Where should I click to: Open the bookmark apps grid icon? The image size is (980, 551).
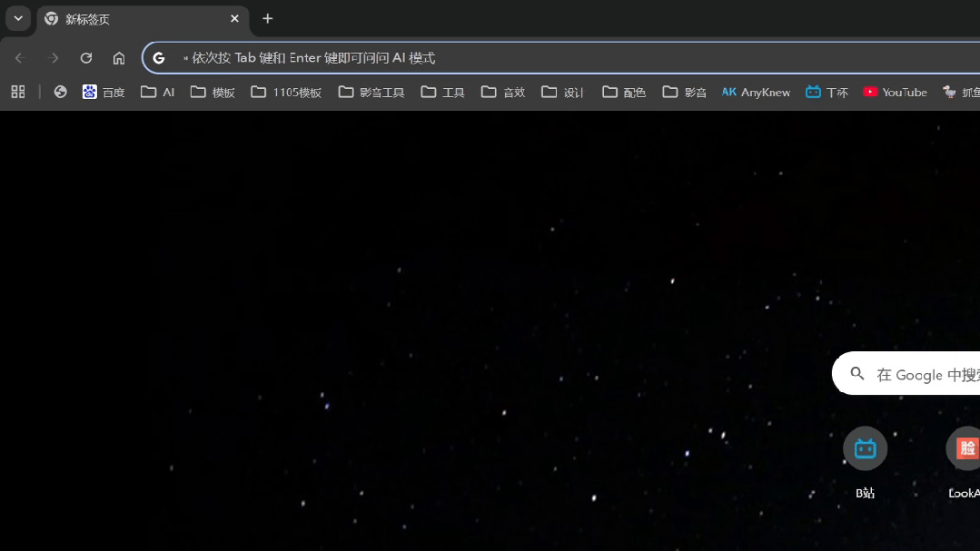pyautogui.click(x=17, y=92)
